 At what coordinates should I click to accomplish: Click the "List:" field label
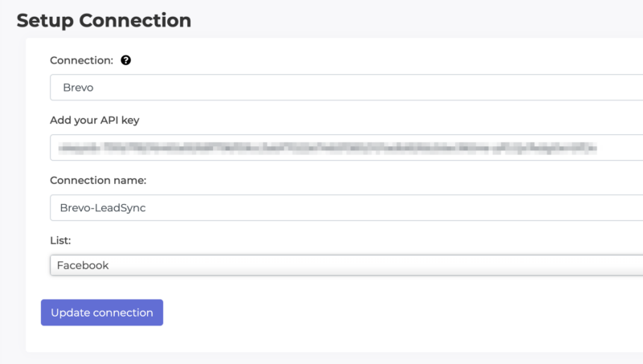click(62, 239)
